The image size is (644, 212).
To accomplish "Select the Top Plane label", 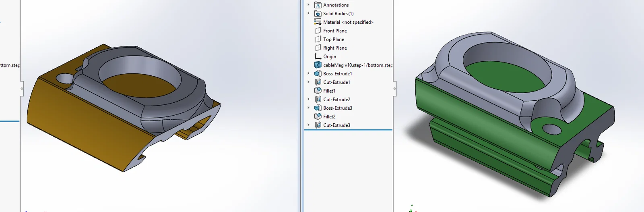I will point(334,39).
